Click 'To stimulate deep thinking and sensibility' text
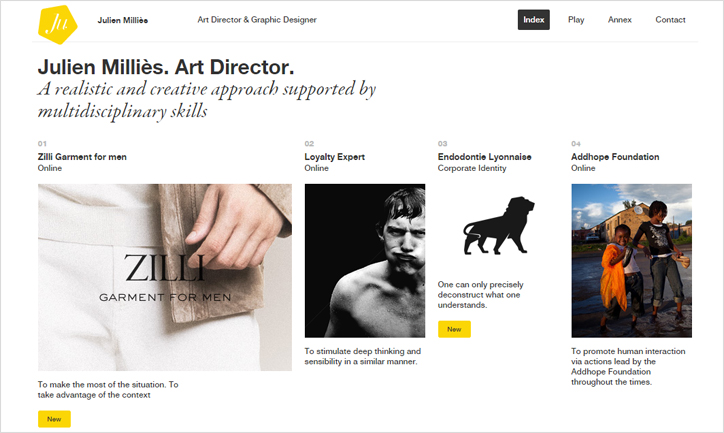Image resolution: width=724 pixels, height=433 pixels. click(362, 356)
